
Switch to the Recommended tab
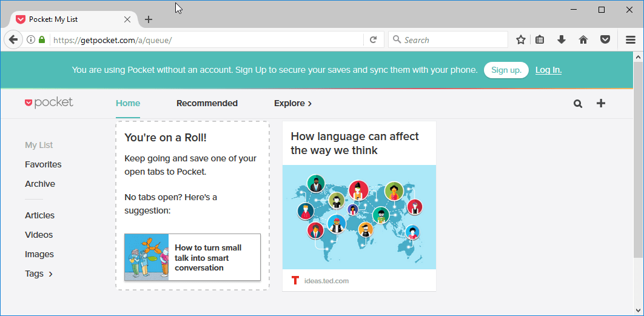tap(207, 103)
